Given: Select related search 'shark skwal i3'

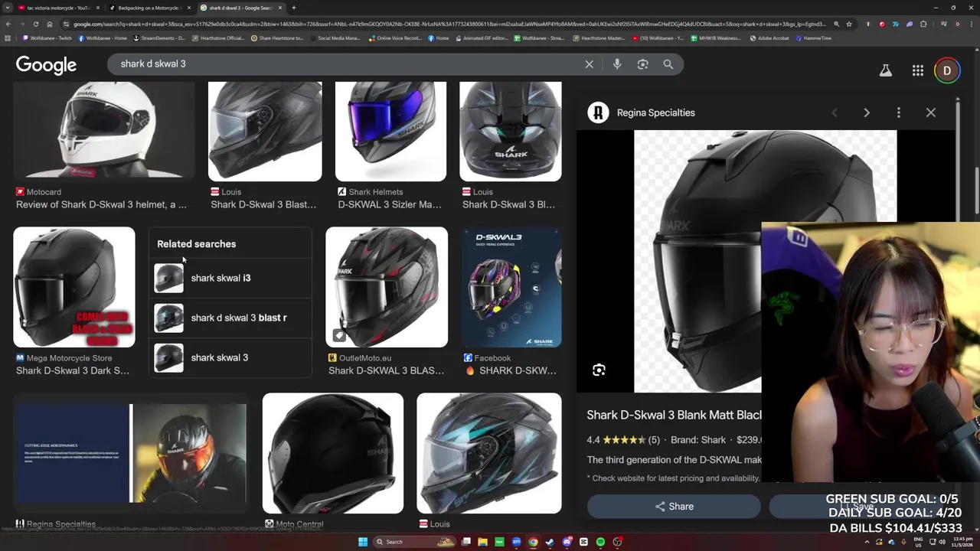Looking at the screenshot, I should (x=230, y=278).
